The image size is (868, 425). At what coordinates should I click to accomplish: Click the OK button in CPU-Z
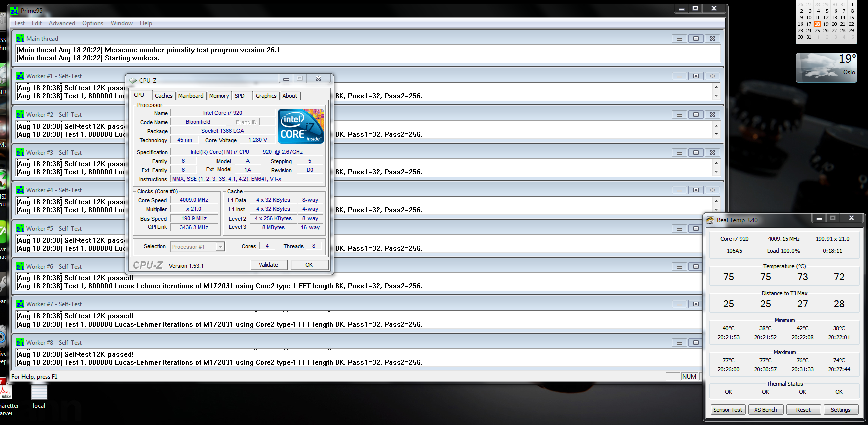click(x=309, y=265)
